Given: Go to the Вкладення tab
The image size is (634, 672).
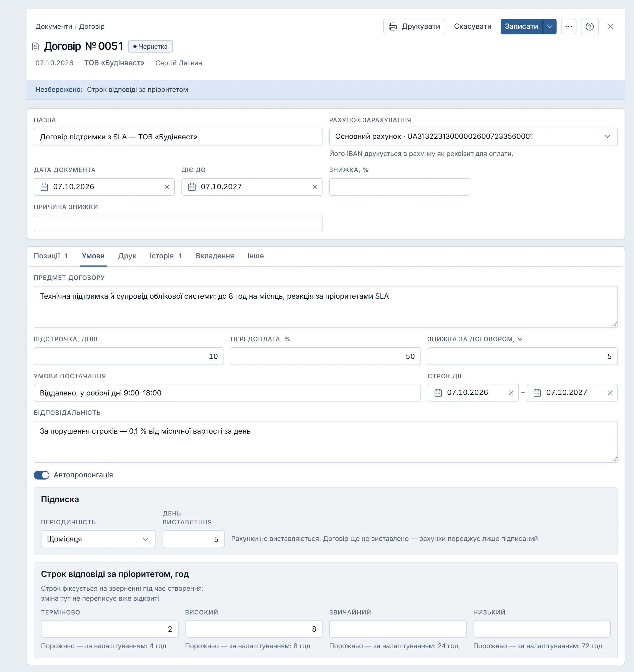Looking at the screenshot, I should (215, 256).
